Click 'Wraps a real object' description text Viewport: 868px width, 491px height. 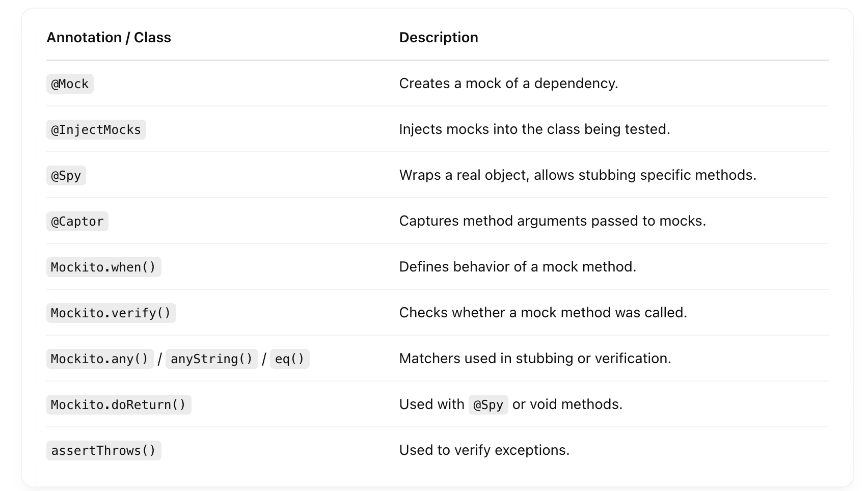577,175
